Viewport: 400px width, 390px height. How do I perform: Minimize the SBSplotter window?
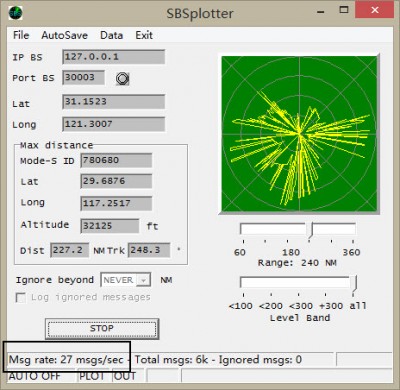(321, 12)
